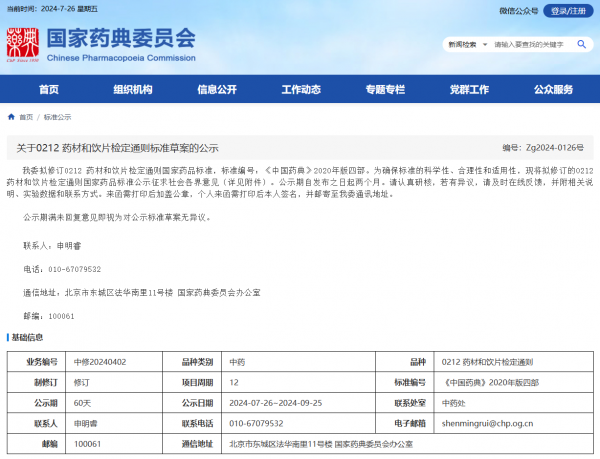Open the 信息公开 menu
Viewport: 600px width, 459px height.
point(216,89)
